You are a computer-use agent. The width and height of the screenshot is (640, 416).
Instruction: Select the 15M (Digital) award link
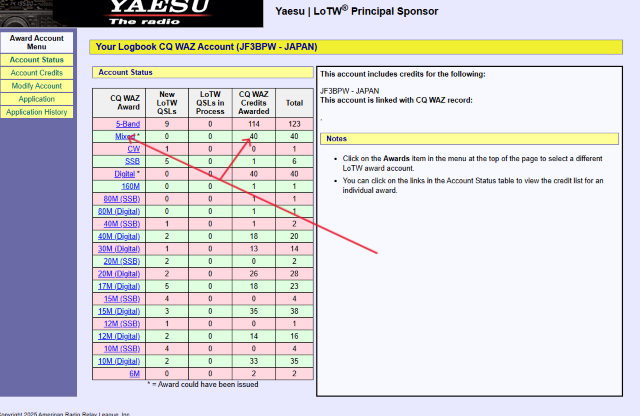118,311
